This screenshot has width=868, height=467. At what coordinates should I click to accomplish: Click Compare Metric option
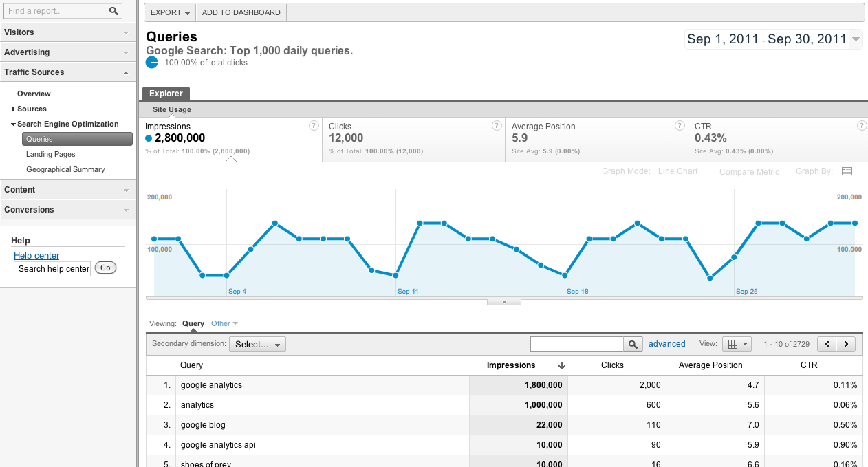[x=749, y=172]
